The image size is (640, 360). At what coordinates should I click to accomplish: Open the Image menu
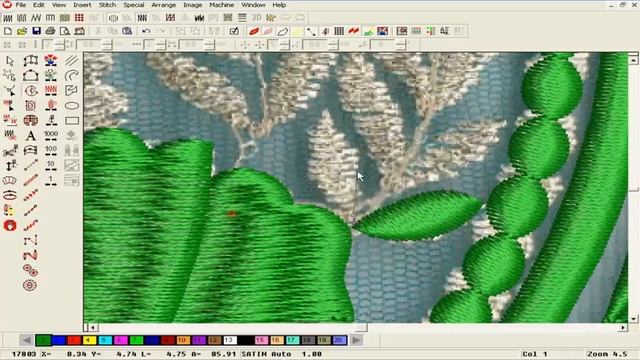pos(193,5)
